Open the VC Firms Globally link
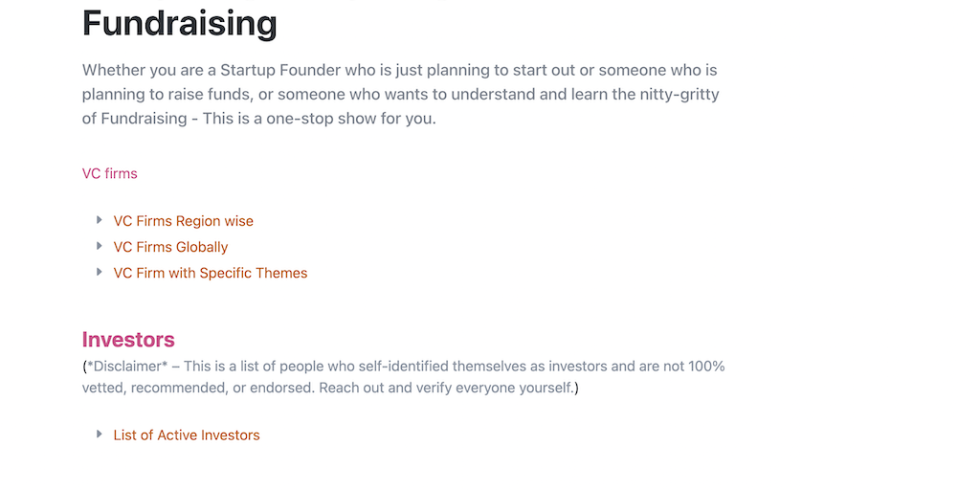Viewport: 980px width, 490px height. point(170,247)
